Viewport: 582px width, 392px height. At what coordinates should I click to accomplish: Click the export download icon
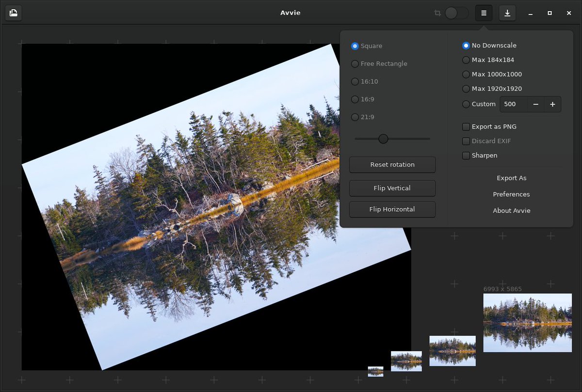(507, 13)
